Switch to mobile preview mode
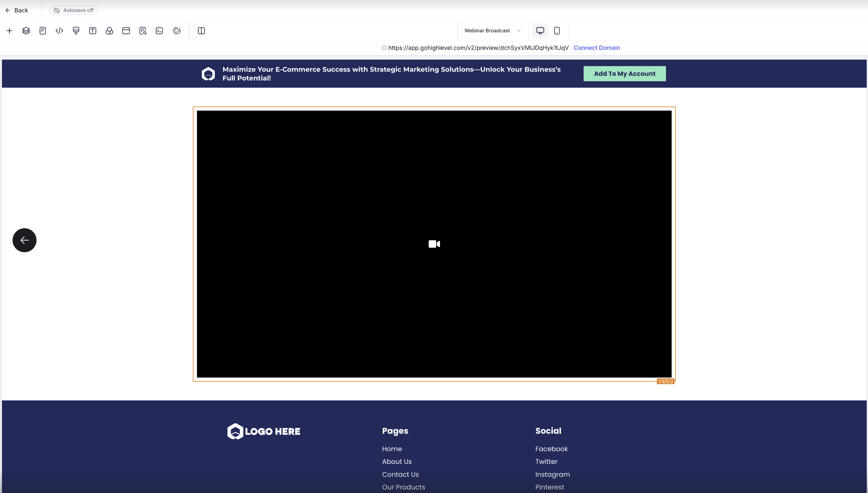Image resolution: width=868 pixels, height=493 pixels. point(557,31)
